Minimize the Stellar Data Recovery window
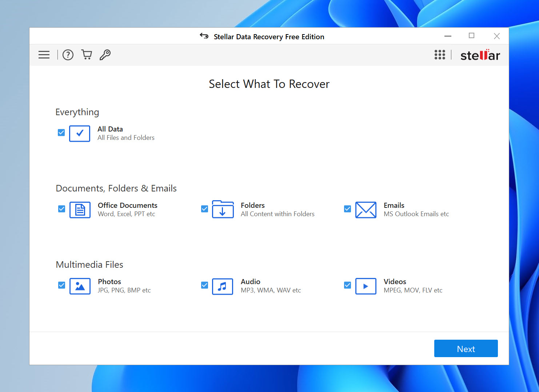The image size is (539, 392). (x=448, y=36)
